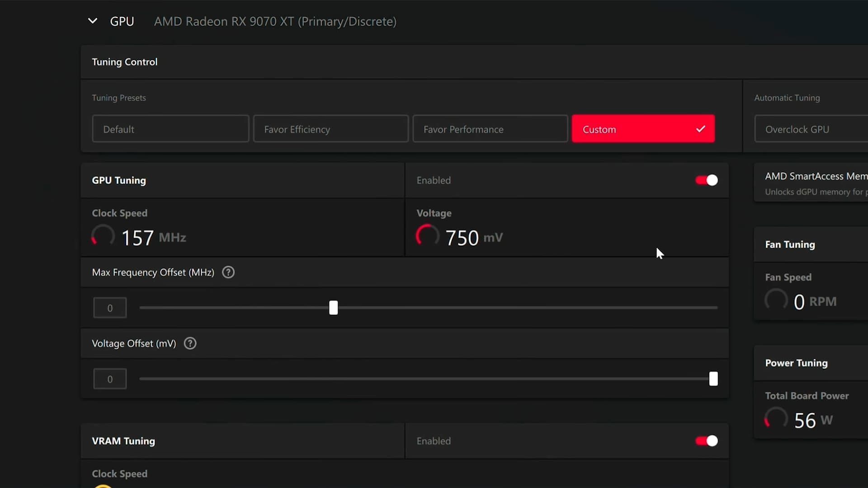Screen dimensions: 868x488
Task: Click the VRAM Clock Speed gauge
Action: click(x=102, y=486)
